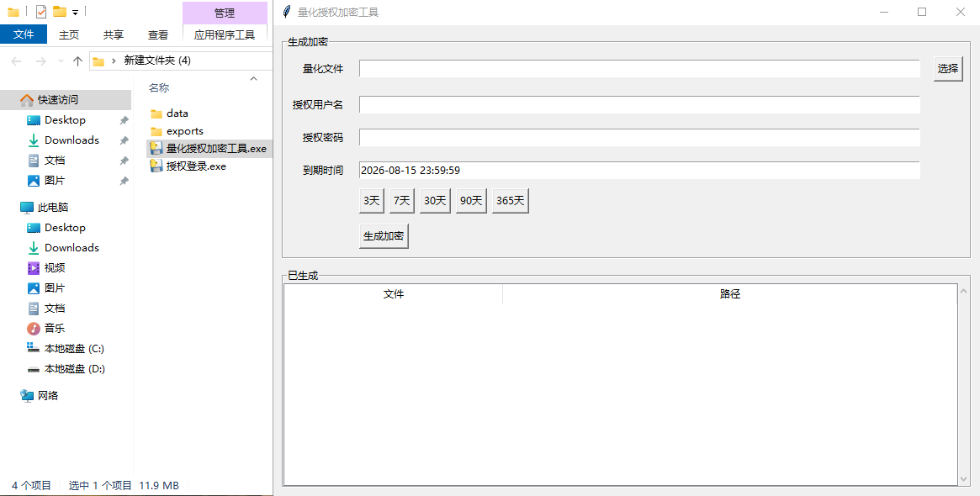The image size is (980, 496).
Task: Open 本地磁盘 (D:) in navigation pane
Action: [74, 368]
